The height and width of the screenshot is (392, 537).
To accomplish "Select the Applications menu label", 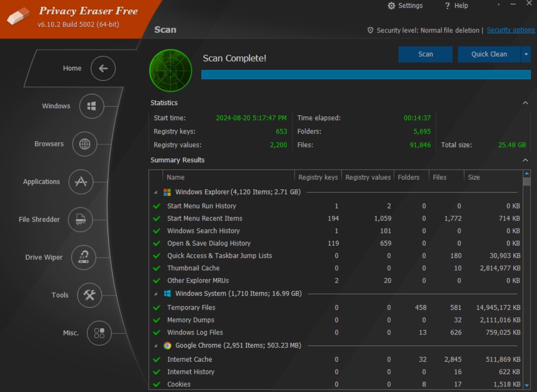I will pos(41,182).
